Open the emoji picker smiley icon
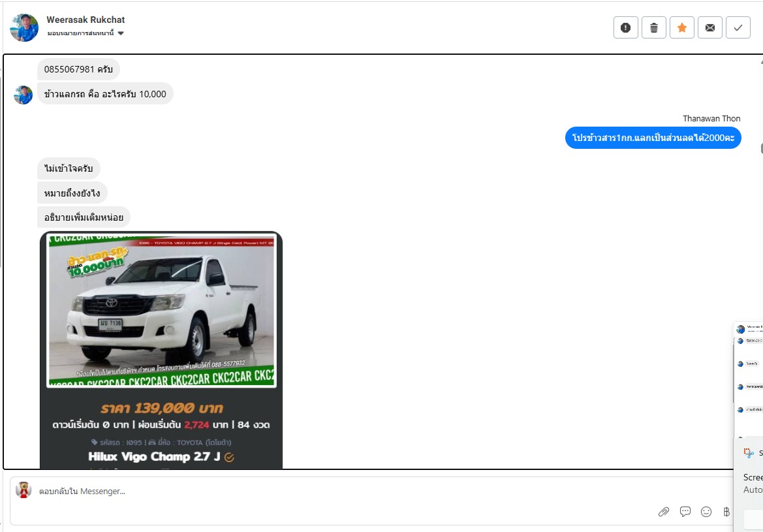Screen dimensions: 763x532 click(x=706, y=512)
